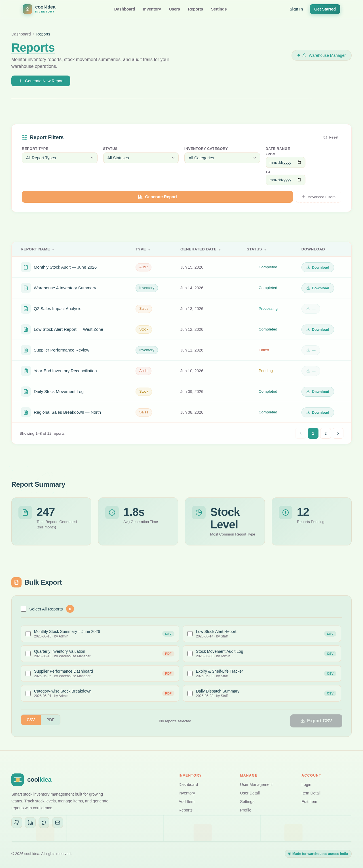Screen dimensions: 363x868
Task: Open the All Statuses dropdown
Action: pos(141,158)
